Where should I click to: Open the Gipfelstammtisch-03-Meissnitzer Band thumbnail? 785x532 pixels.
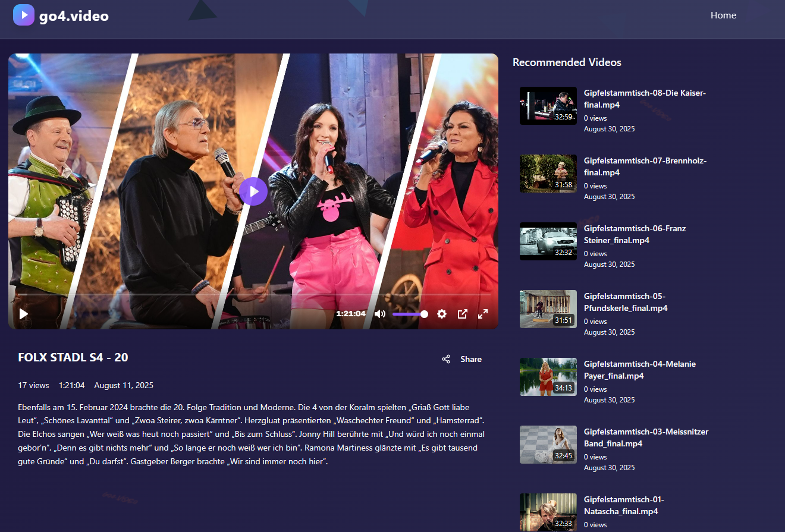coord(548,445)
